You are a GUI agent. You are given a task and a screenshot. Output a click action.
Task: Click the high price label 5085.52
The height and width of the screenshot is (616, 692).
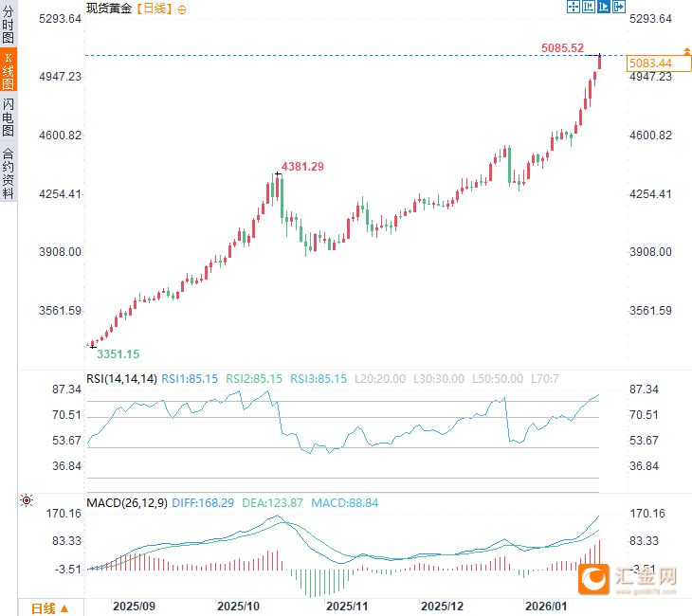tap(562, 47)
